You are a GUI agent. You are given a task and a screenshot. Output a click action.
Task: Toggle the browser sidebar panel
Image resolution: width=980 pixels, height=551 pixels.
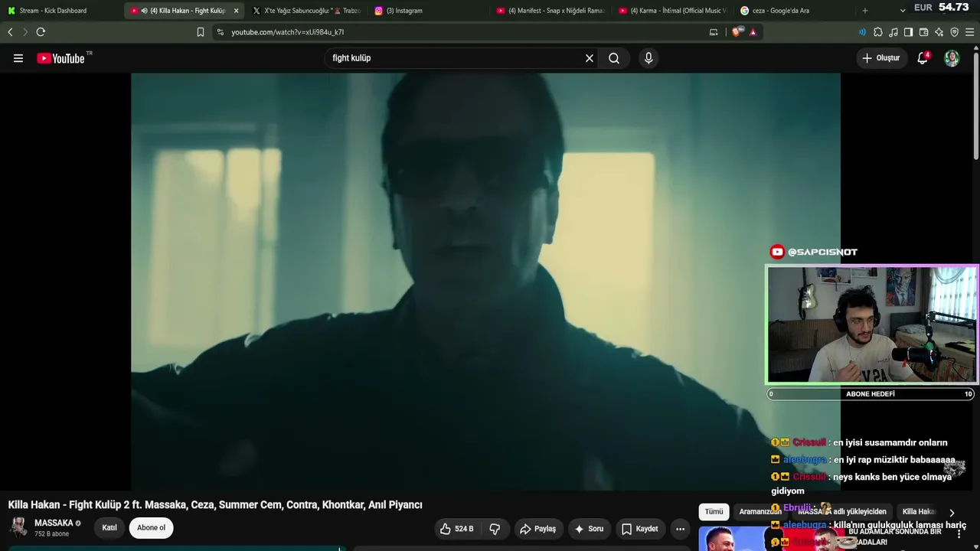(x=908, y=32)
